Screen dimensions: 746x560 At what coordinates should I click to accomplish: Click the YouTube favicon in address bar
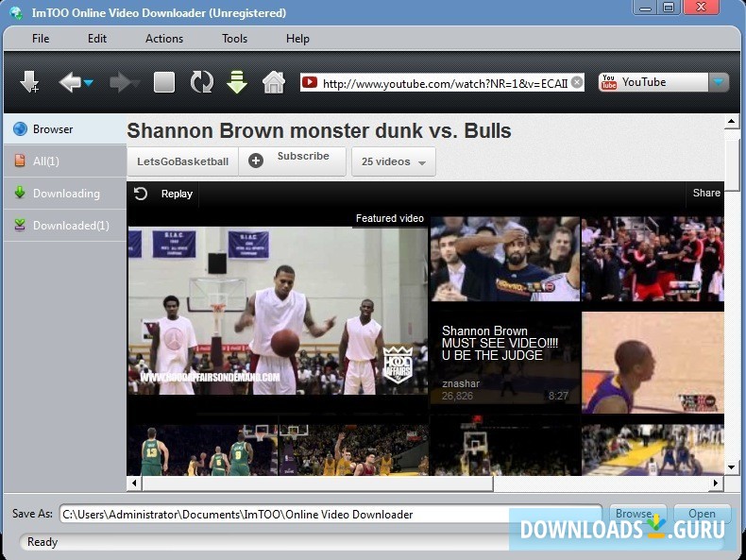tap(310, 82)
